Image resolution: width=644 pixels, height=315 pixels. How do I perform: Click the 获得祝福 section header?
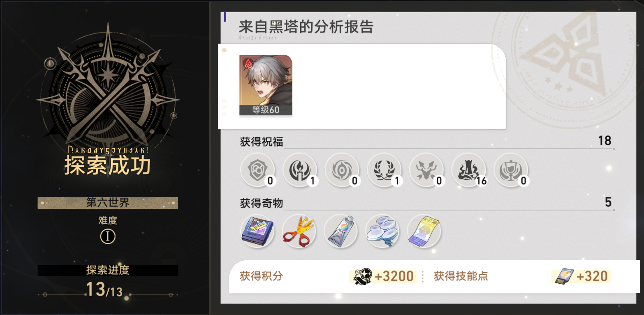[x=262, y=142]
